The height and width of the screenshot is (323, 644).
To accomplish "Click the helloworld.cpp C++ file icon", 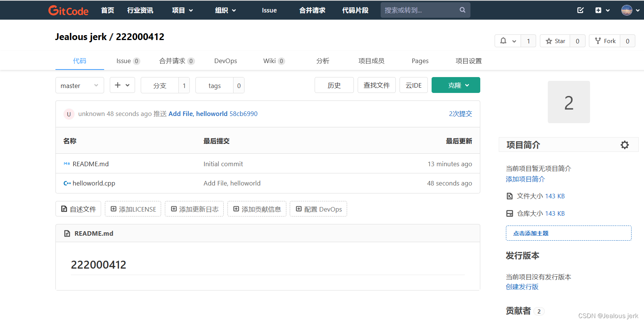I will (x=67, y=183).
